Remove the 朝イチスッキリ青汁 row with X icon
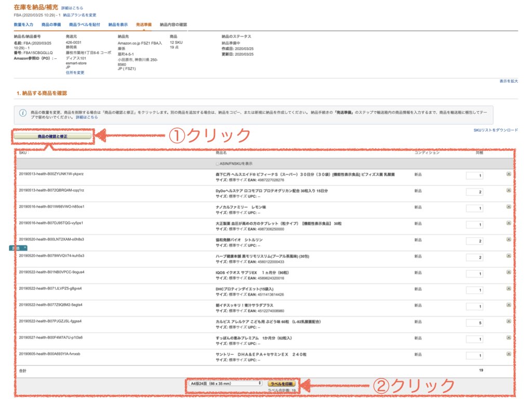The width and height of the screenshot is (532, 399). (509, 305)
